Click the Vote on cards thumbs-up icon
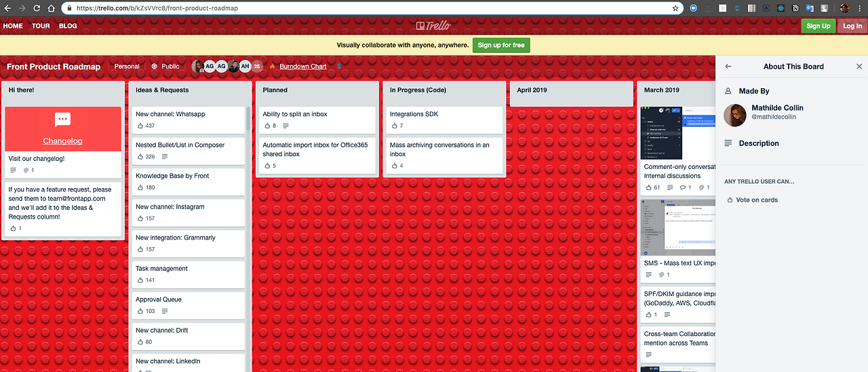868x372 pixels. [730, 200]
